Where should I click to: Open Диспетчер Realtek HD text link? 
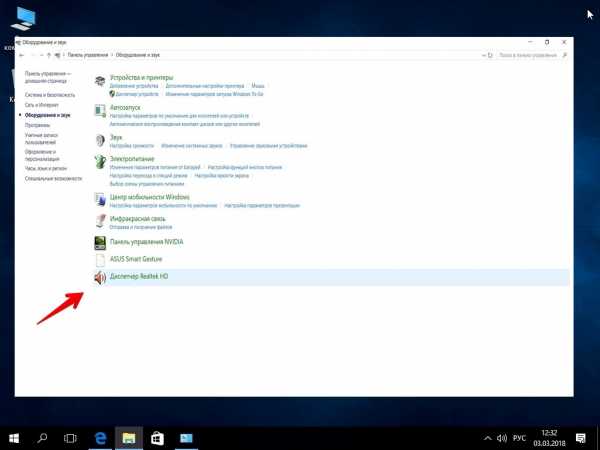[139, 276]
